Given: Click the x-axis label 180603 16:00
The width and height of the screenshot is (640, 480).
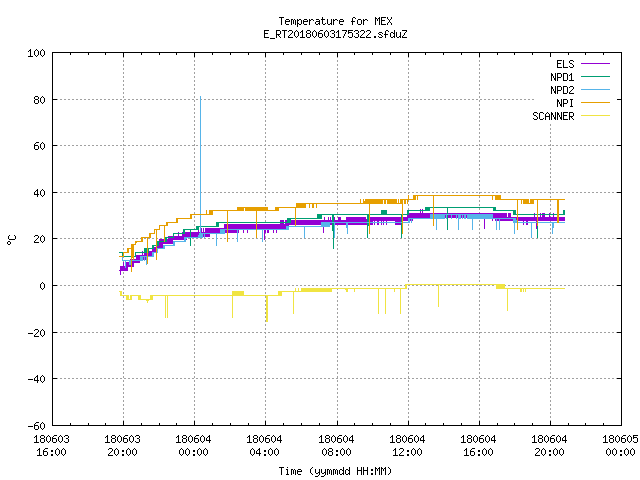Looking at the screenshot, I should 51,446.
